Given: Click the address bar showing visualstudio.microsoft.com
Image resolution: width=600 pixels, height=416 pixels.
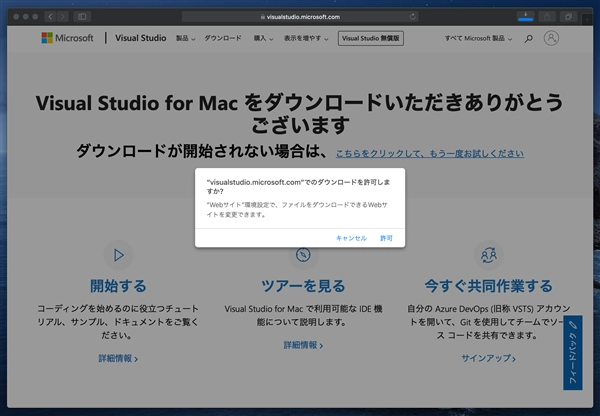Looking at the screenshot, I should pyautogui.click(x=300, y=17).
